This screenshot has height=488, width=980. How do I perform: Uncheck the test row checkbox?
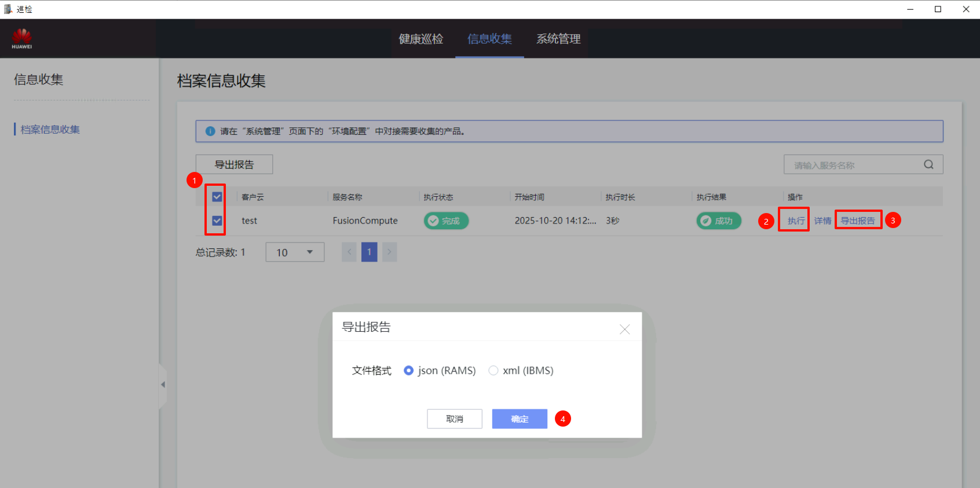point(217,221)
